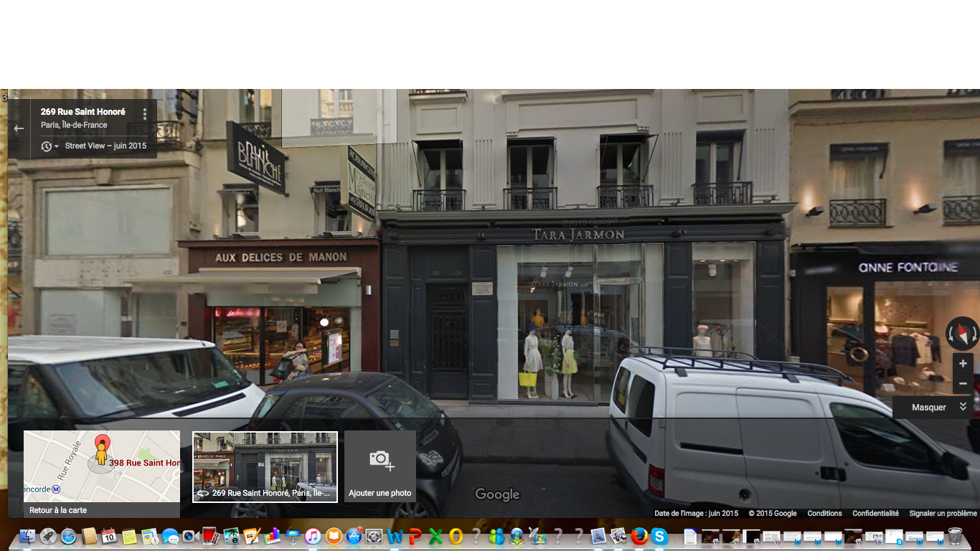This screenshot has width=980, height=551.
Task: Launch Firefox from the dock
Action: [639, 536]
